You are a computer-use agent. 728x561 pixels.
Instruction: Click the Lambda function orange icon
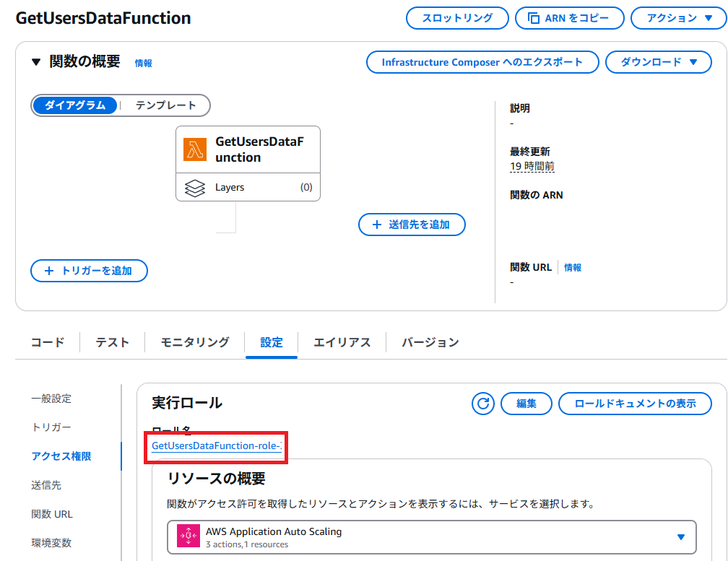[195, 149]
